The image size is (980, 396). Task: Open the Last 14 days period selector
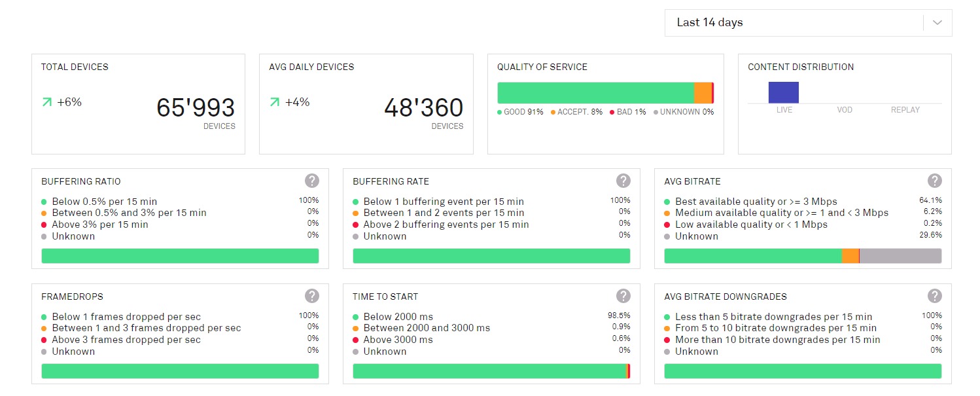[795, 23]
